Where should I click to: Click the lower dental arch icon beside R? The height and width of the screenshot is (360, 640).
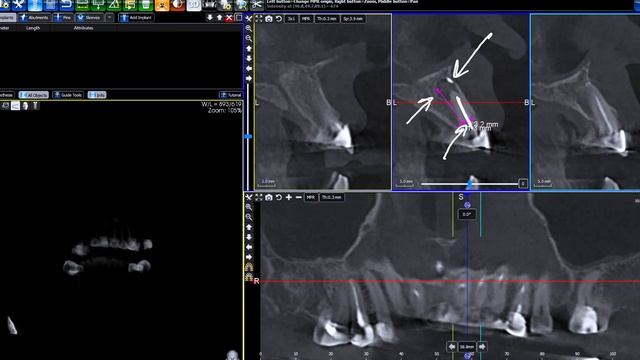point(249,277)
